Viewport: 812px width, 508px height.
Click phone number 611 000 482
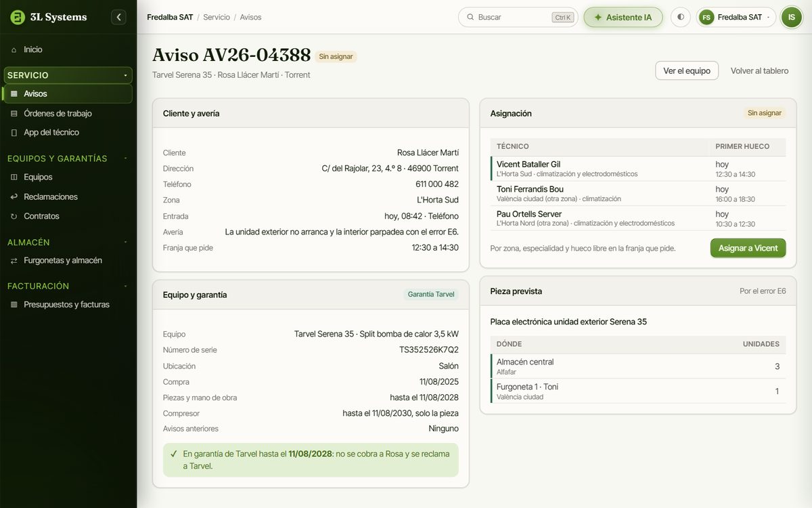point(437,184)
